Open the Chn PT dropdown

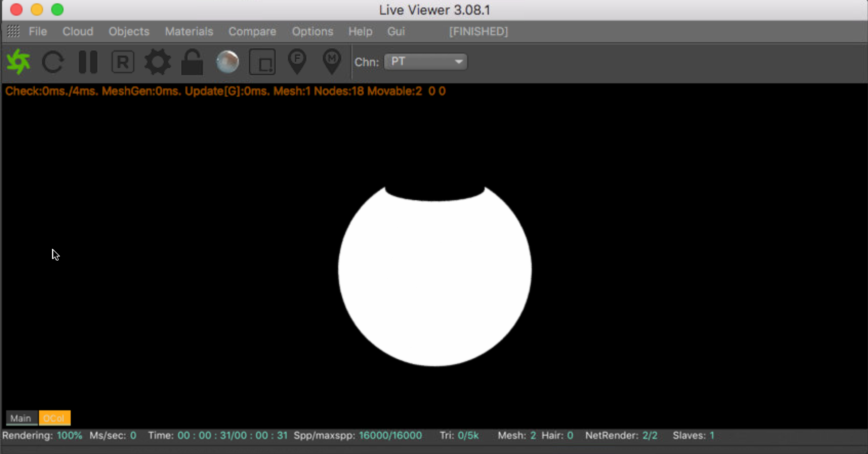426,62
